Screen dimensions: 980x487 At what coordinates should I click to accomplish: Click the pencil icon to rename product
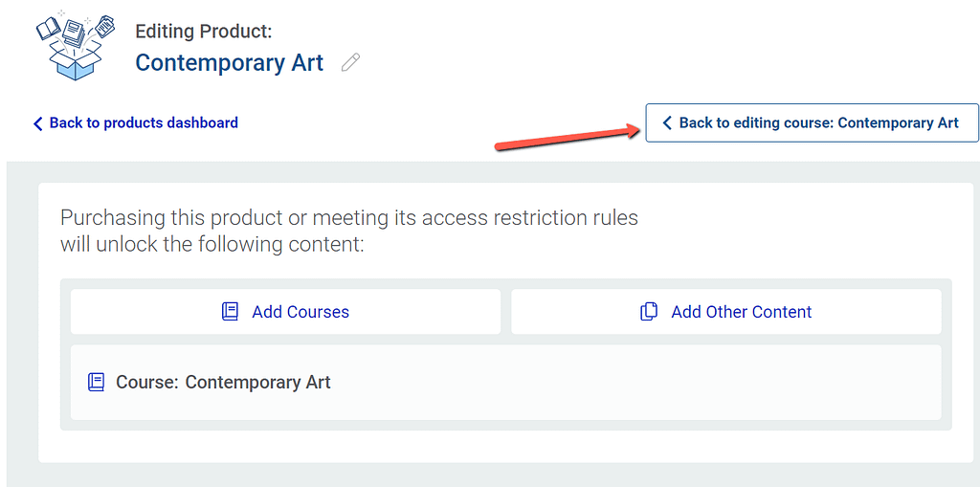coord(350,62)
